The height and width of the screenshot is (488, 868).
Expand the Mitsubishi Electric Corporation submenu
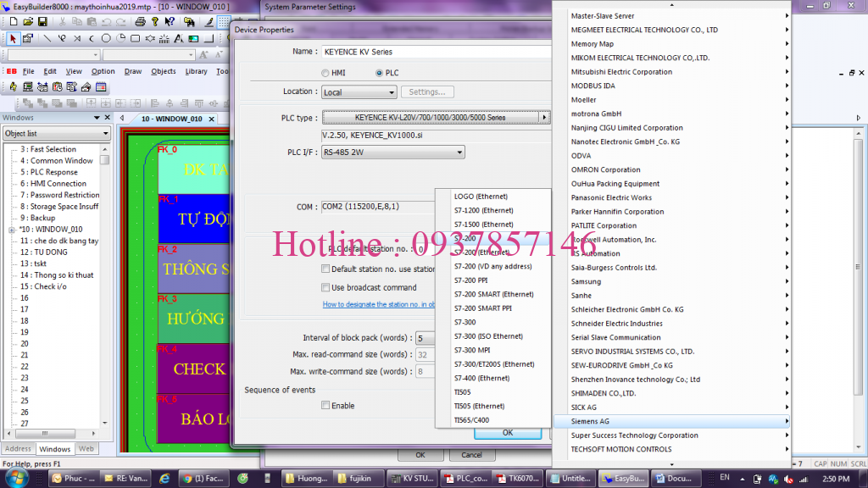tap(672, 72)
